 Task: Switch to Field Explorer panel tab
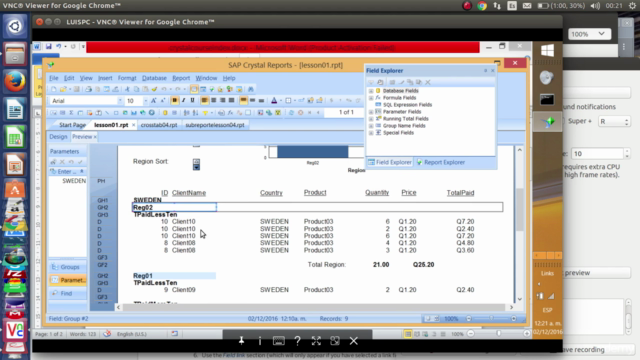390,162
